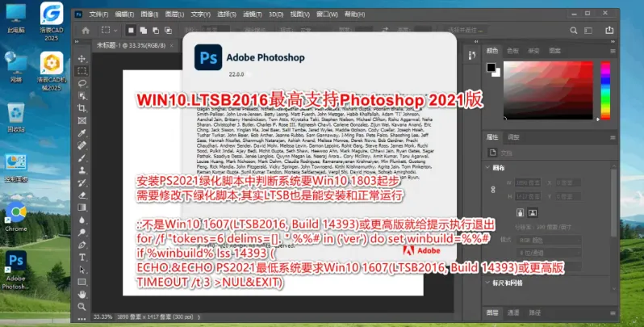The height and width of the screenshot is (327, 644).
Task: Click the rainbow hue slider strip
Action: 605,90
